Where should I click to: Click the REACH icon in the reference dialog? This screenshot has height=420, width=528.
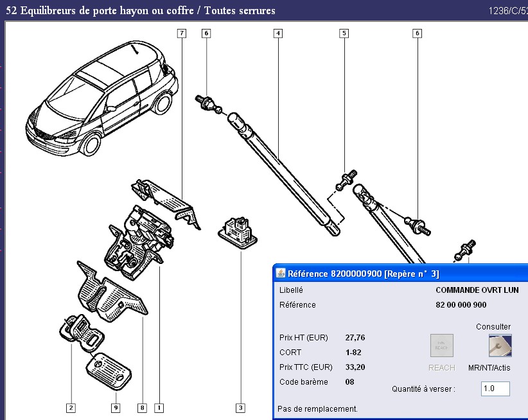441,346
